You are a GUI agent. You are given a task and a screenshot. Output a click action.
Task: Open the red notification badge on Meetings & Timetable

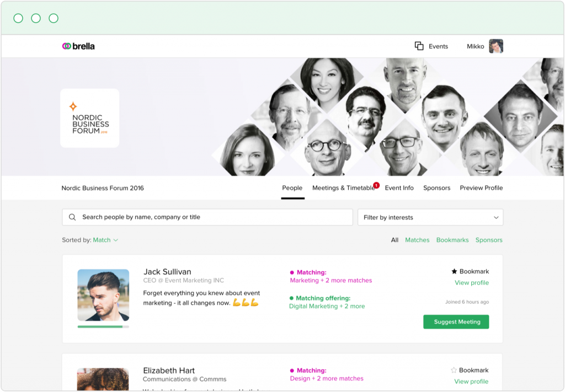[376, 185]
